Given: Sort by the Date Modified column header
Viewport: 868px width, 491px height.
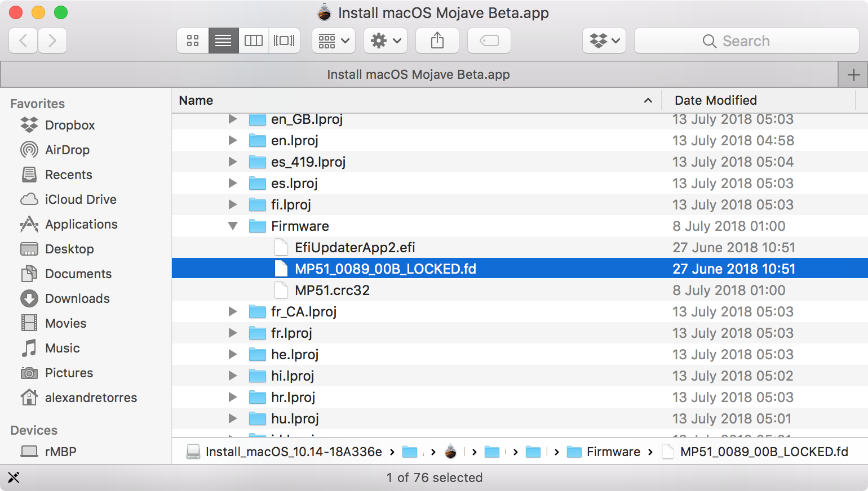Looking at the screenshot, I should pyautogui.click(x=759, y=100).
